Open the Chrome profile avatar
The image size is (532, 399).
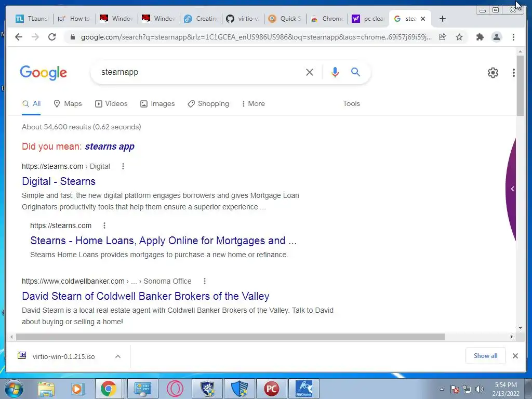click(496, 37)
